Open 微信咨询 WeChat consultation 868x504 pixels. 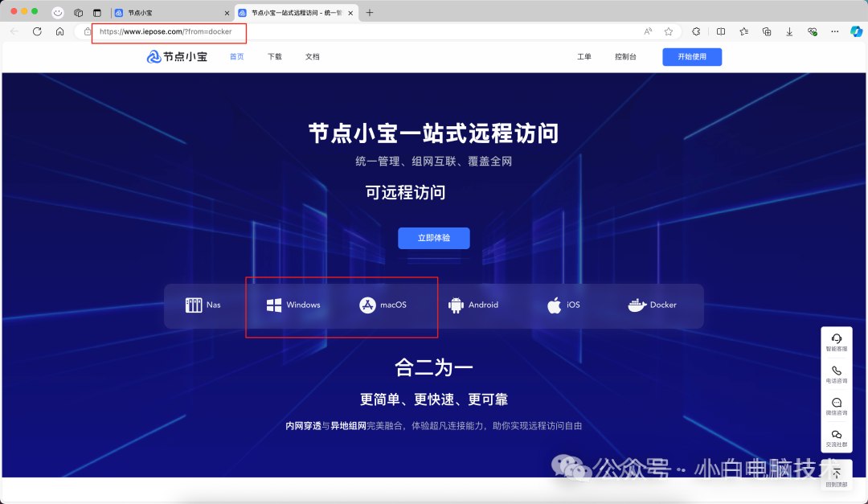[837, 402]
